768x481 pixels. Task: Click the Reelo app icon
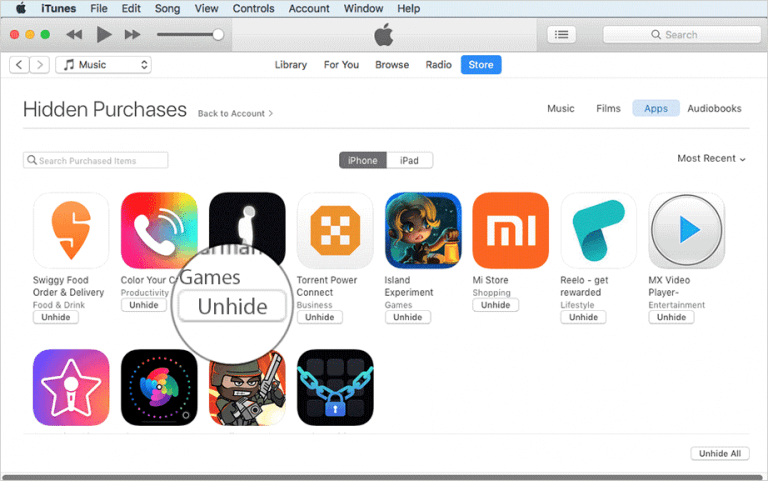599,230
